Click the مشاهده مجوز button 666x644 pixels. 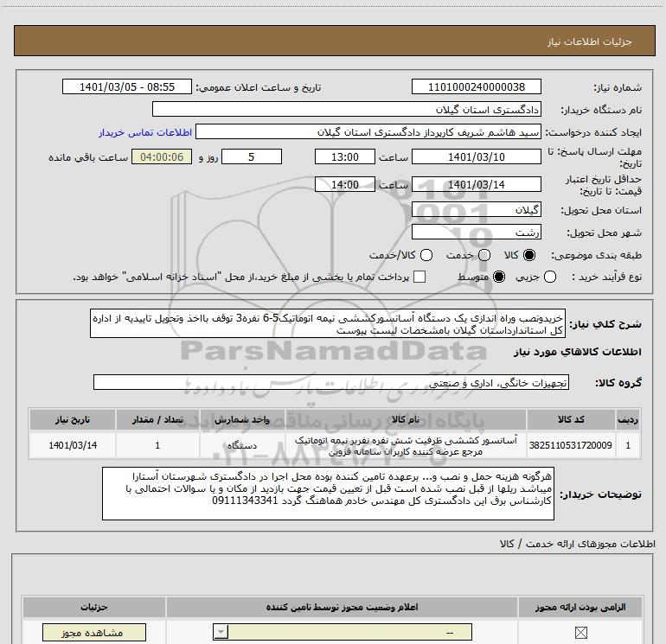(94, 633)
